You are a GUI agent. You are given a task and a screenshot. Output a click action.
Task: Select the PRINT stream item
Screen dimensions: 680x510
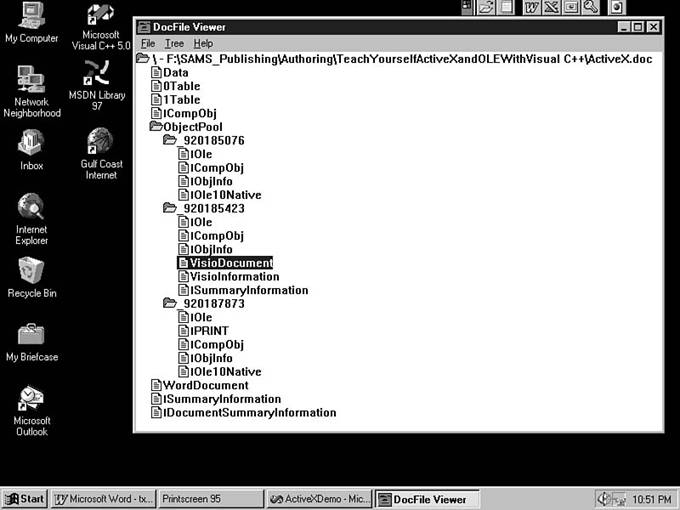coord(210,331)
